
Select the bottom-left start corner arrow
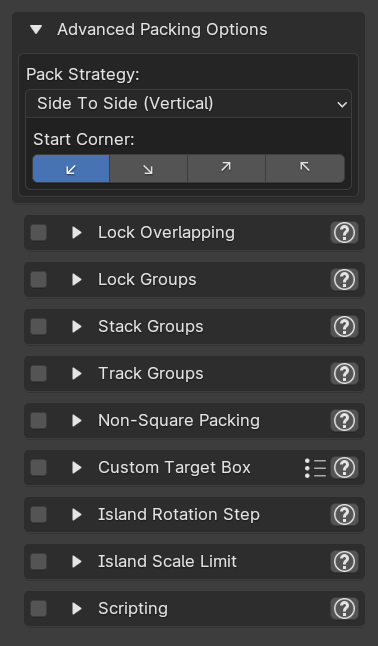(x=71, y=169)
